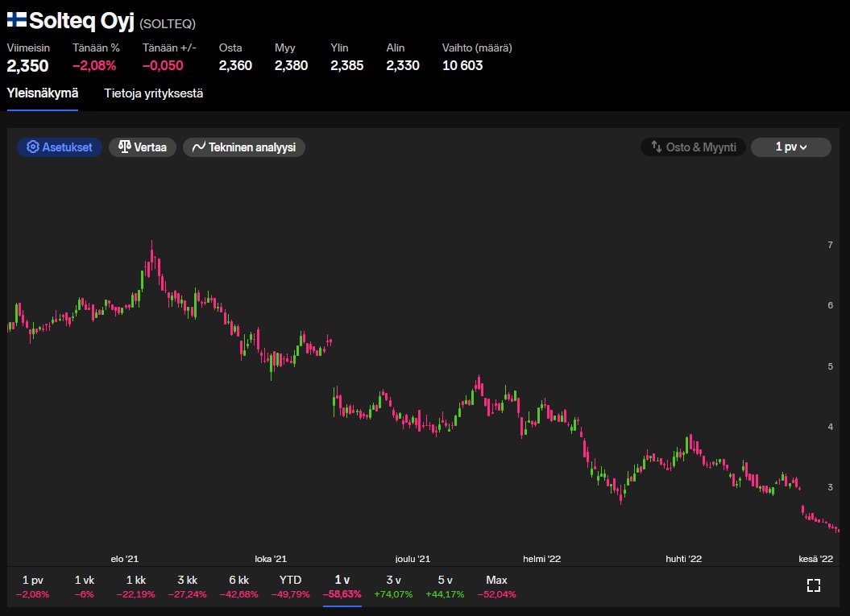Switch to the Tietoja yrityksestä tab
850x616 pixels.
pos(153,93)
